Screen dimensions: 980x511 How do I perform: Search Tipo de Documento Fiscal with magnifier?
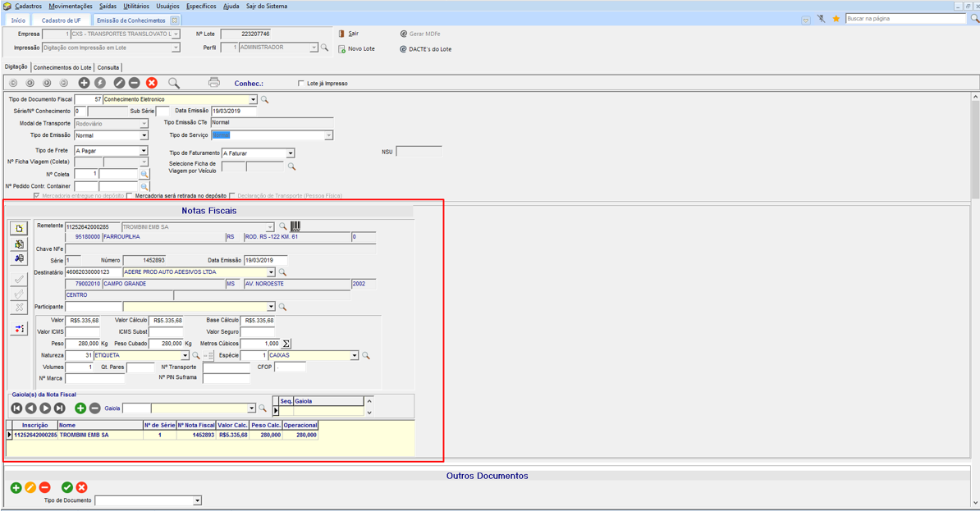click(264, 99)
